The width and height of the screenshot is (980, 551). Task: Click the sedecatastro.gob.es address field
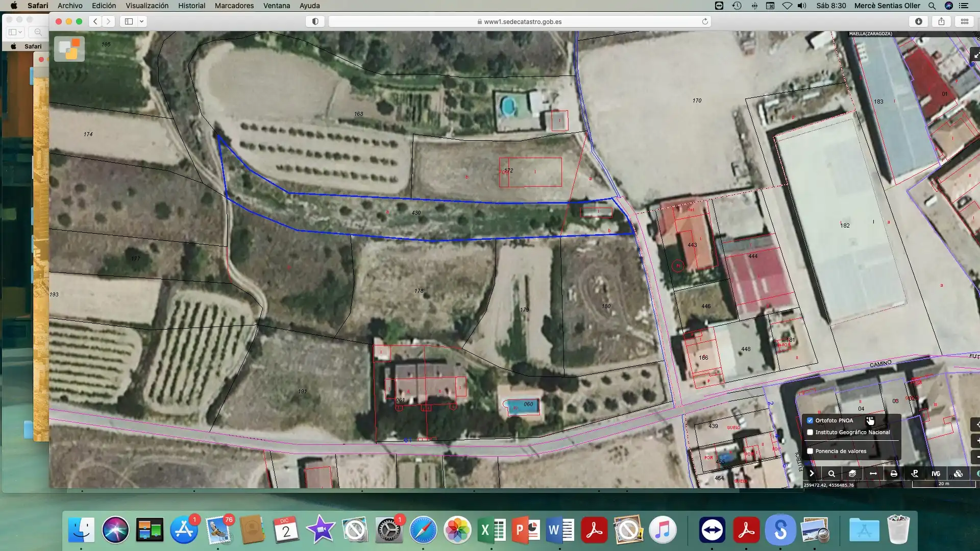[520, 21]
